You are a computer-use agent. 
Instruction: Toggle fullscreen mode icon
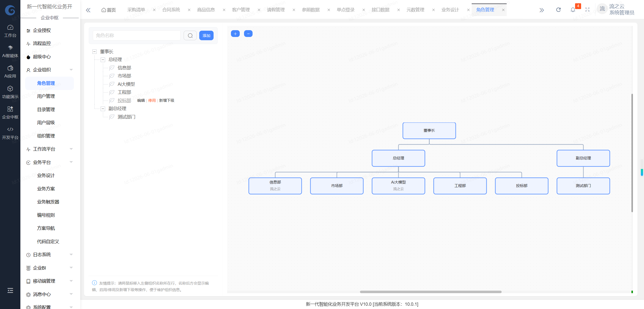coord(587,10)
